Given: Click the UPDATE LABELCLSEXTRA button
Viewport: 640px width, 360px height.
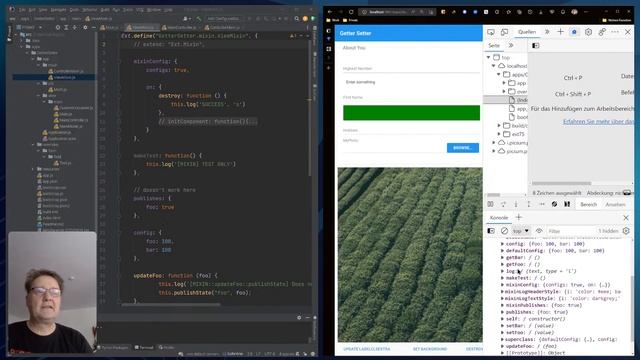Looking at the screenshot, I should pos(367,349).
